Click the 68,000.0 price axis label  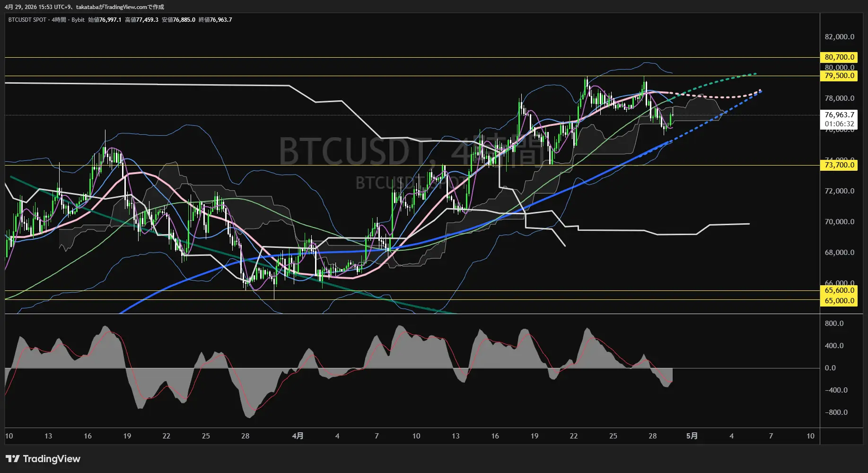coord(840,253)
